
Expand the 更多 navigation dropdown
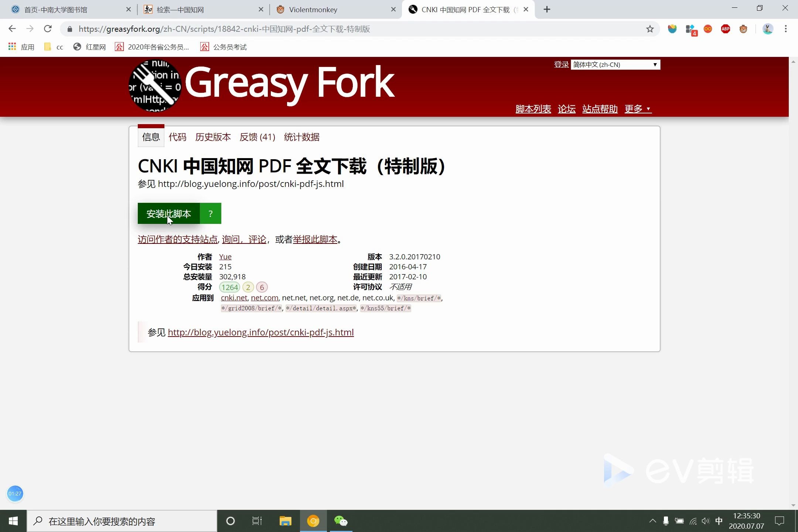click(x=638, y=109)
